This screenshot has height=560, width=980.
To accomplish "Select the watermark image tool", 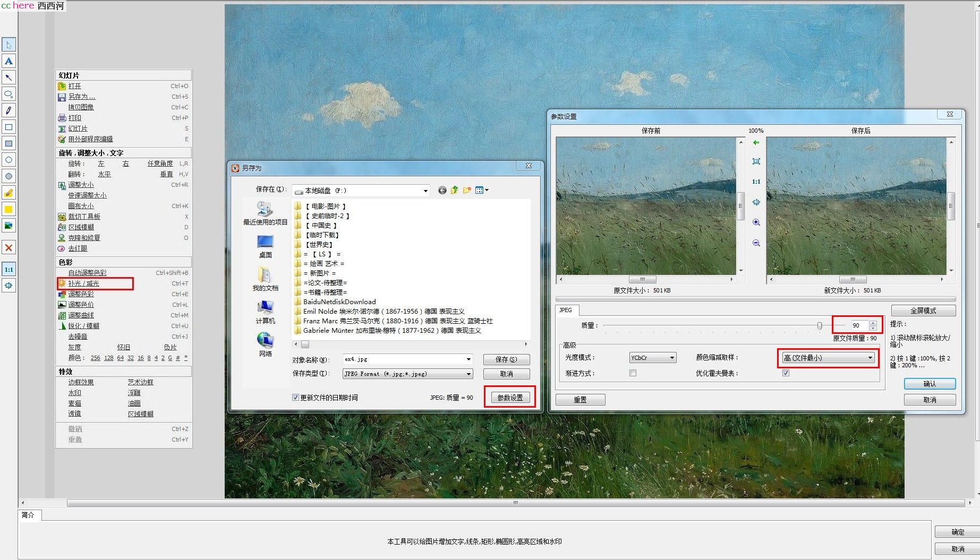I will pos(8,226).
